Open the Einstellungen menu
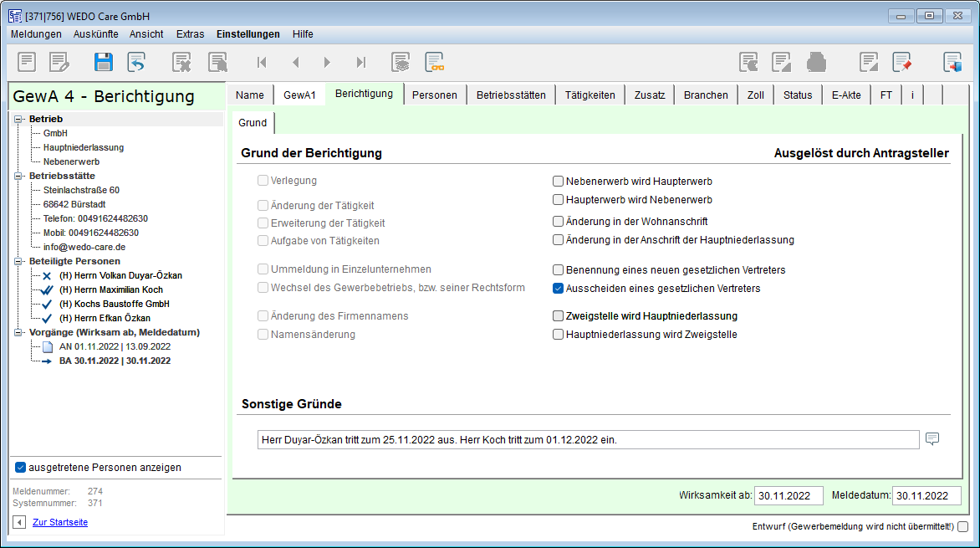Image resolution: width=980 pixels, height=548 pixels. coord(248,34)
